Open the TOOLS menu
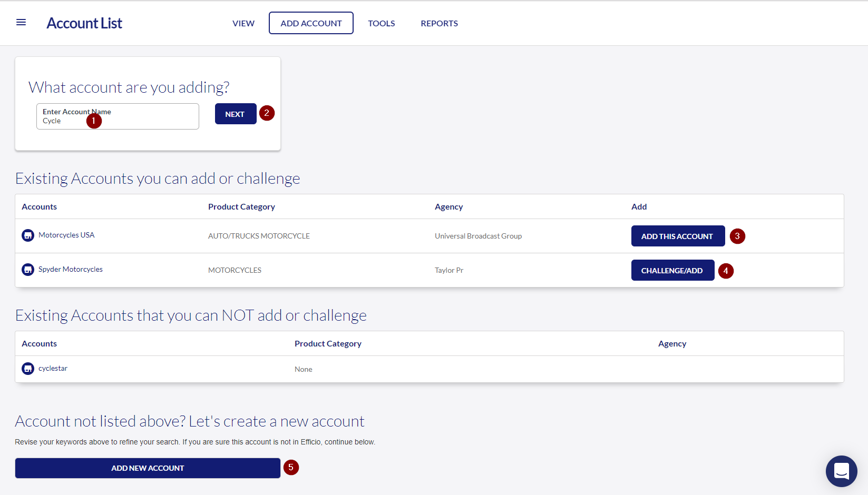Image resolution: width=868 pixels, height=495 pixels. point(382,23)
